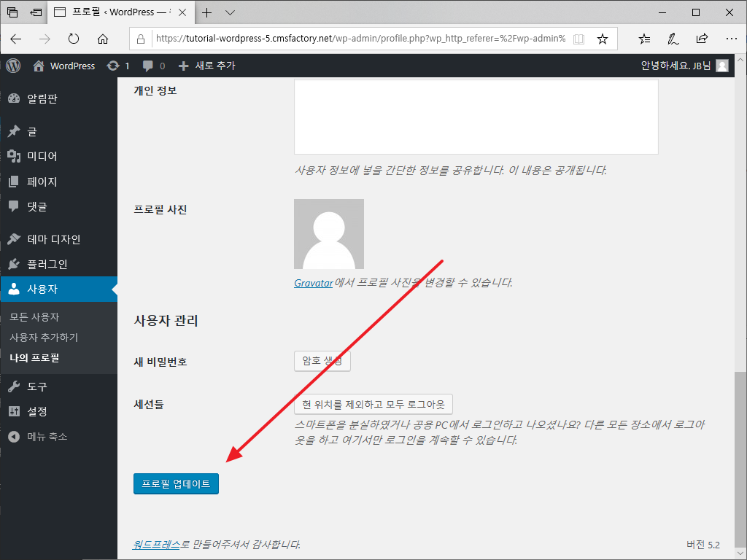Image resolution: width=747 pixels, height=560 pixels.
Task: Click the 새로 추가 plus item
Action: [x=206, y=66]
